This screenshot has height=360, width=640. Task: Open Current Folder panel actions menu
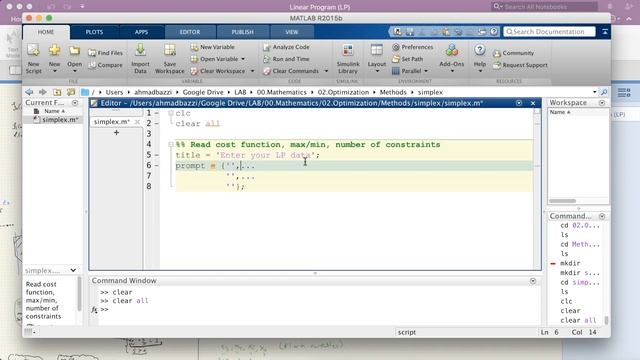click(x=75, y=103)
